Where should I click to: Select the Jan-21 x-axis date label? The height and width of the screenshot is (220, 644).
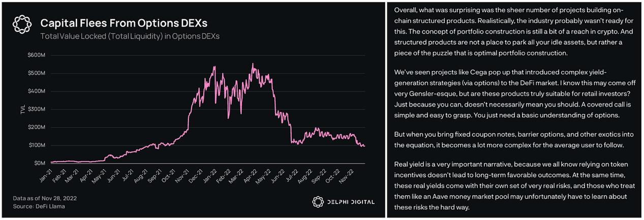pyautogui.click(x=45, y=174)
